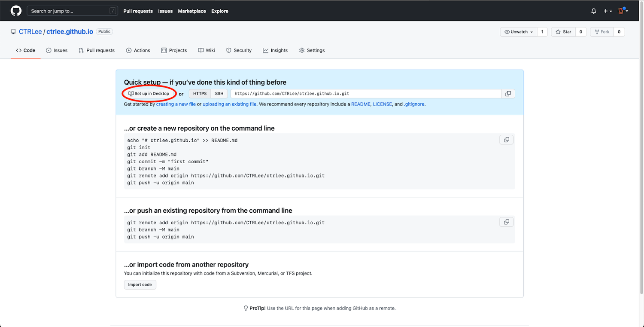Open the repository Settings tab

click(312, 50)
